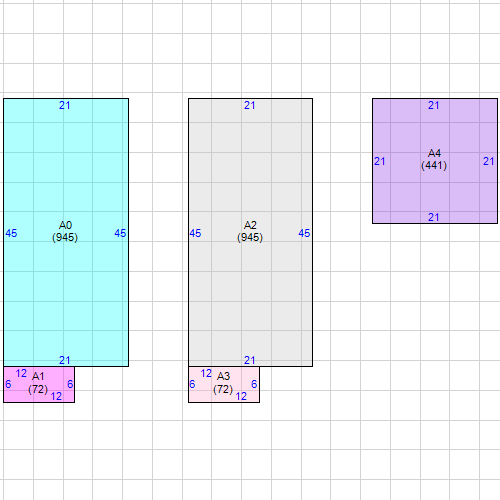Click the 6 label on A3's right side

(254, 384)
